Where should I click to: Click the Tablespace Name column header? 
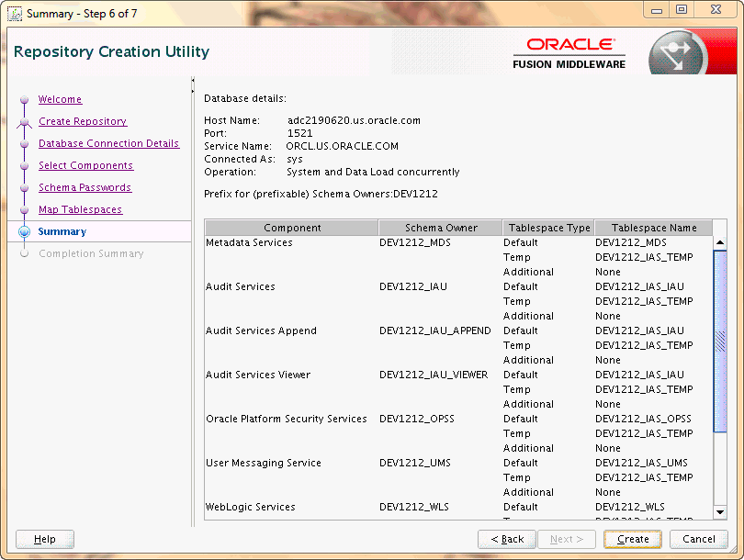654,228
